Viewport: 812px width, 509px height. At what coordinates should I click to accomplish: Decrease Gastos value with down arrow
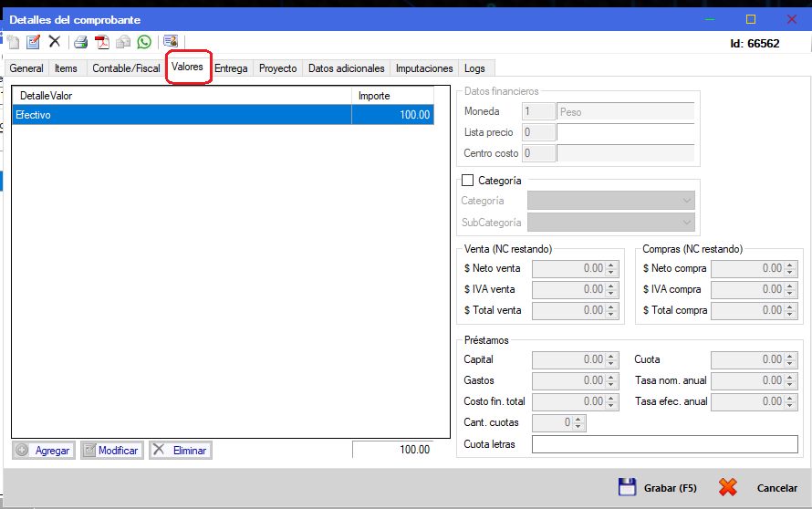click(611, 385)
